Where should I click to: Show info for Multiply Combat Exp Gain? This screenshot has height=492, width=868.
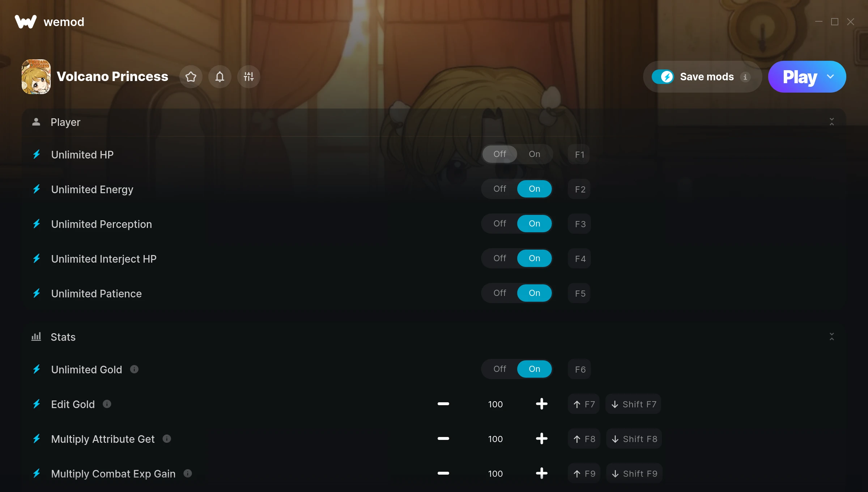coord(188,473)
